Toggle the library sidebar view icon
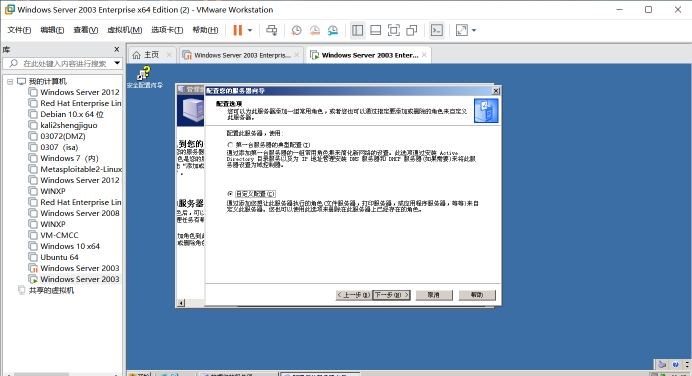692x376 pixels. 357,30
